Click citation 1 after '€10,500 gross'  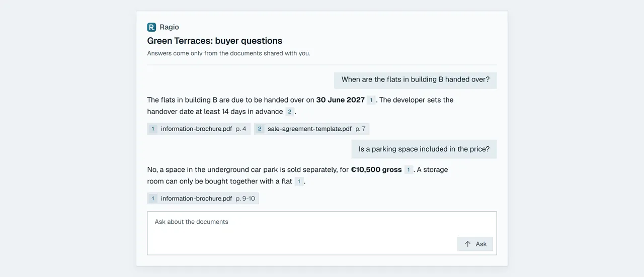click(409, 170)
